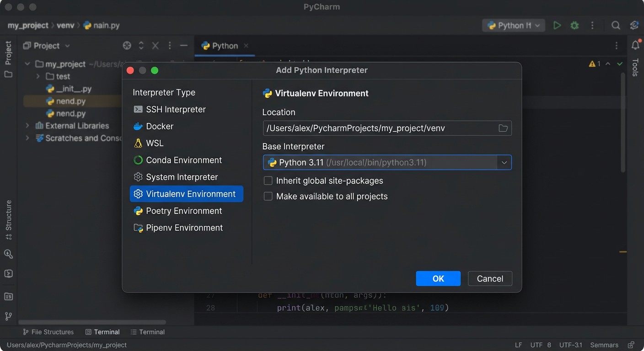The height and width of the screenshot is (351, 644).
Task: Close the Python editor tab
Action: (x=246, y=46)
